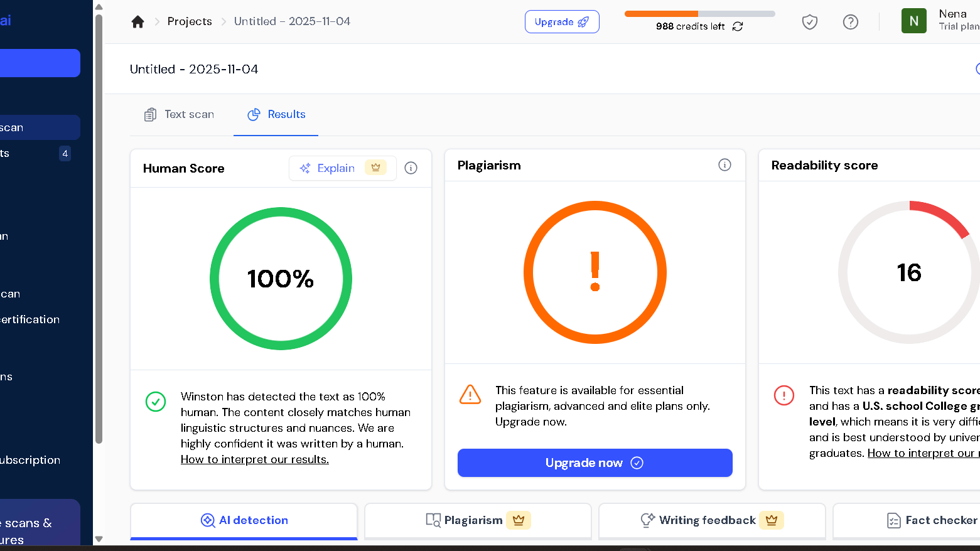Viewport: 980px width, 551px height.
Task: Click the Projects breadcrumb link
Action: coord(190,21)
